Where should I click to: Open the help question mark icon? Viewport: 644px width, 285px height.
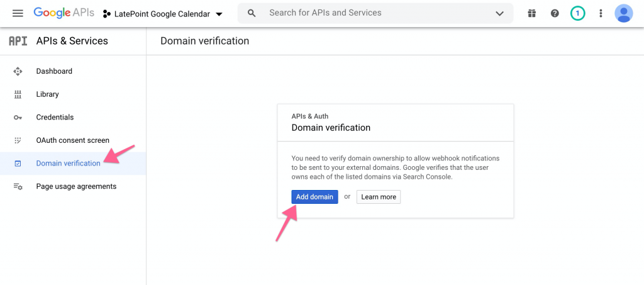555,14
